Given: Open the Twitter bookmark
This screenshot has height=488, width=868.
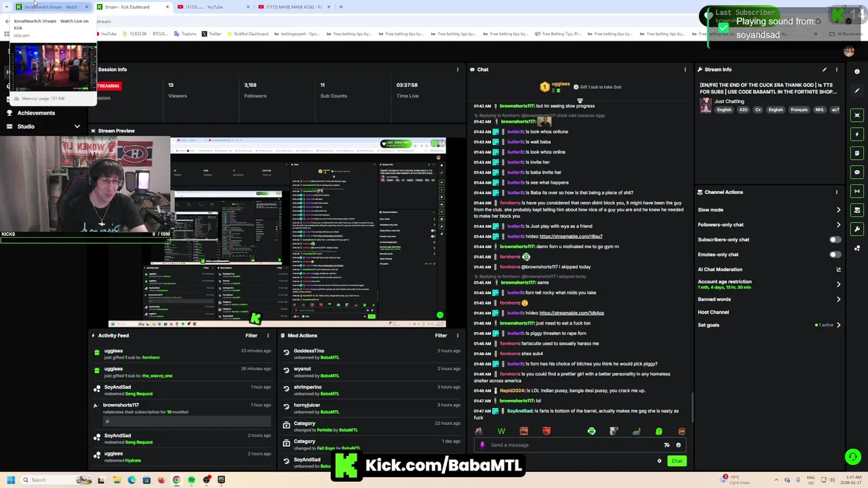Looking at the screenshot, I should pyautogui.click(x=212, y=34).
